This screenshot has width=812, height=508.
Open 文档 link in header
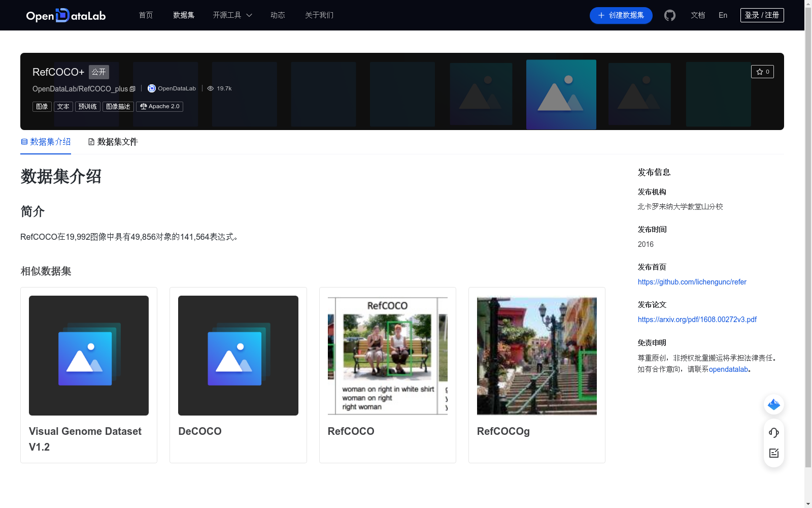tap(698, 15)
